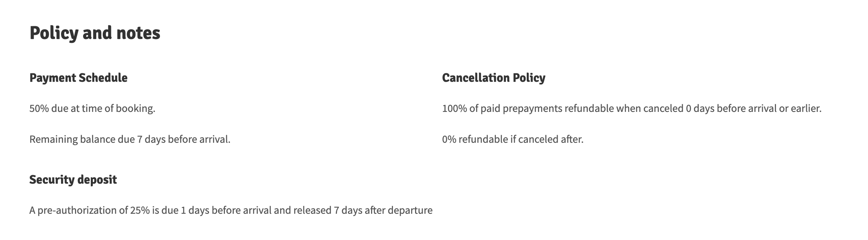Click the word "Schedule" in Payment Schedule

103,78
